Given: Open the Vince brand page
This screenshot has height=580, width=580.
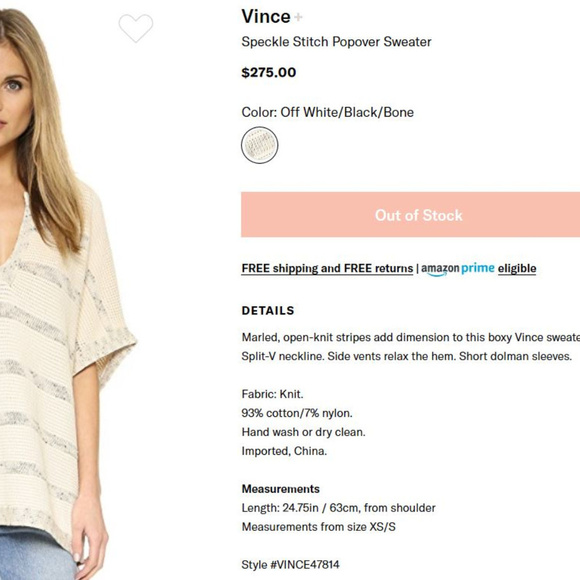Looking at the screenshot, I should [x=266, y=17].
